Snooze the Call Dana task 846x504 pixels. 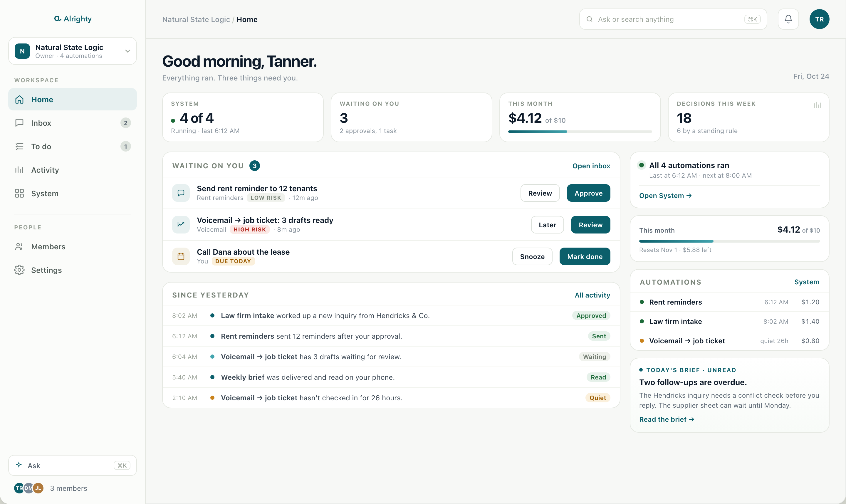pos(532,256)
